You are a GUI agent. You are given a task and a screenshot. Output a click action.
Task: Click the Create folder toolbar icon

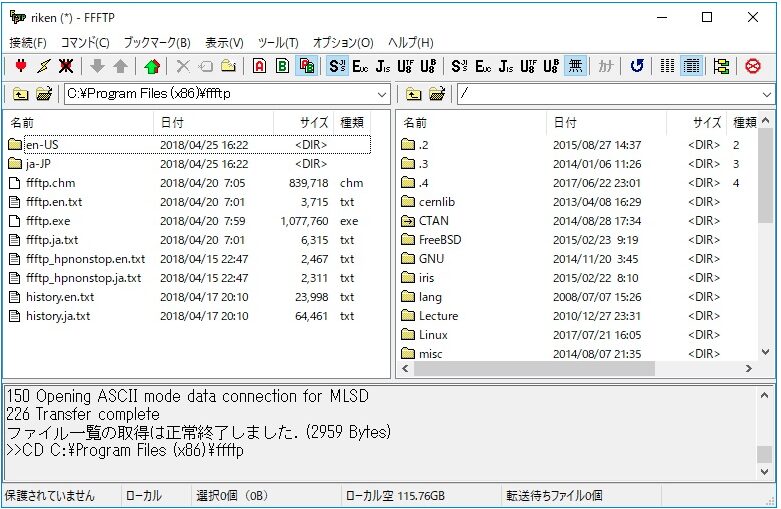pyautogui.click(x=228, y=66)
